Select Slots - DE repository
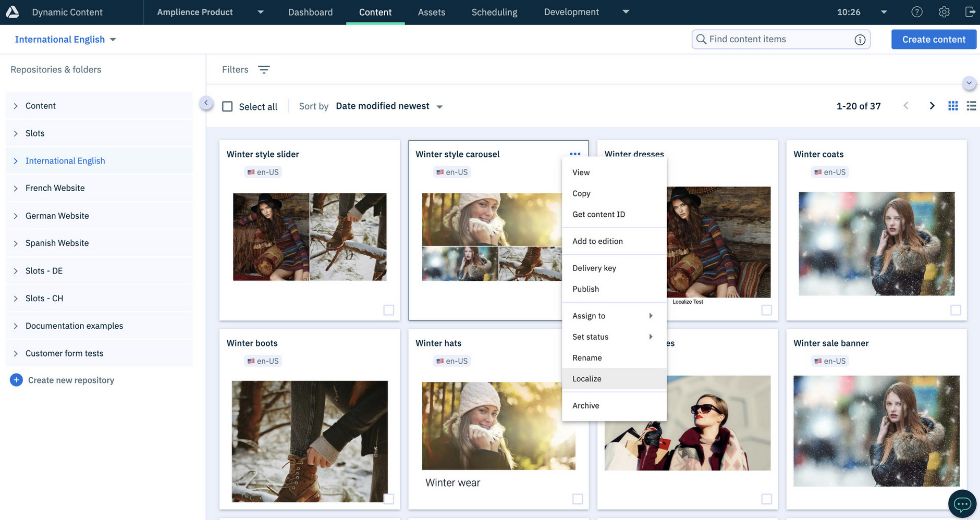The width and height of the screenshot is (980, 520). [99, 271]
